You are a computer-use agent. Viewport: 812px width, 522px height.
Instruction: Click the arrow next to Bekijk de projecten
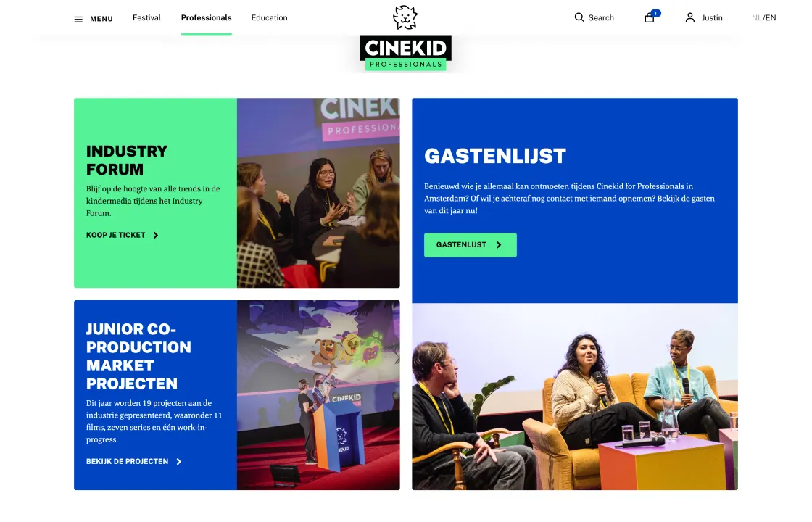pyautogui.click(x=178, y=461)
